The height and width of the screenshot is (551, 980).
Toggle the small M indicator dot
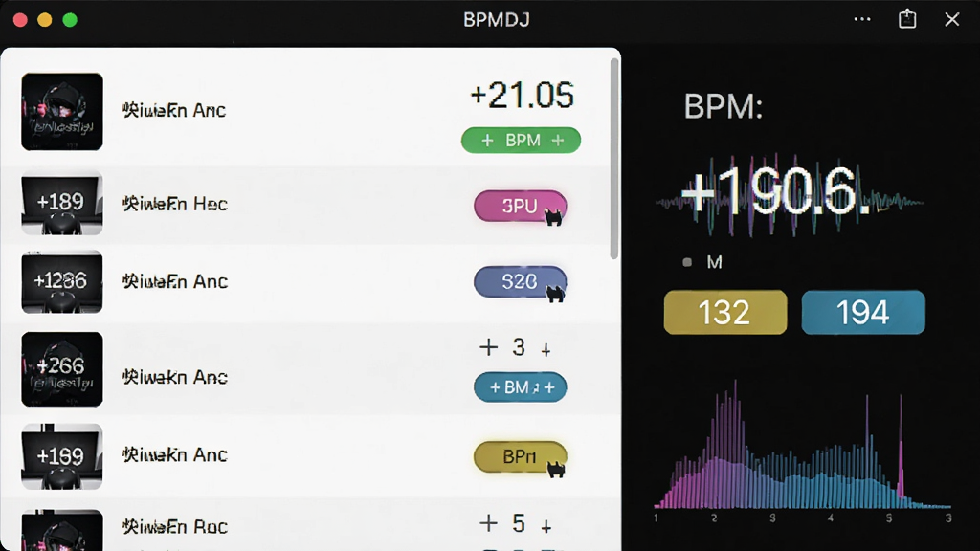(x=687, y=262)
